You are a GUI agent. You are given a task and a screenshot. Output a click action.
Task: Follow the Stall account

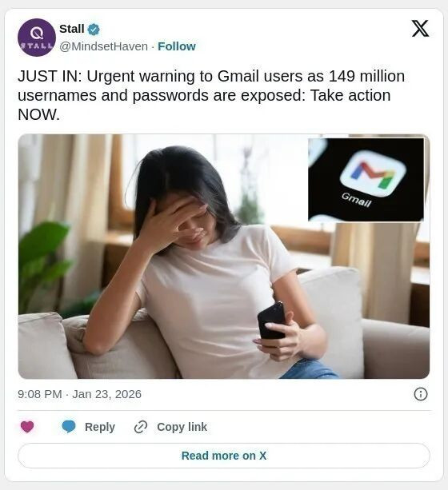tap(177, 46)
